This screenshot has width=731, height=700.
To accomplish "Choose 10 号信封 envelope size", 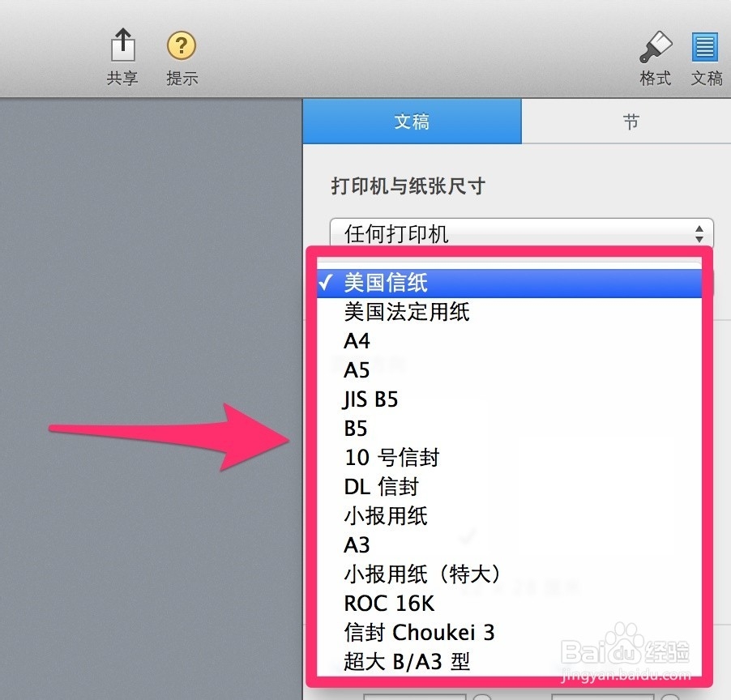I will tap(509, 457).
